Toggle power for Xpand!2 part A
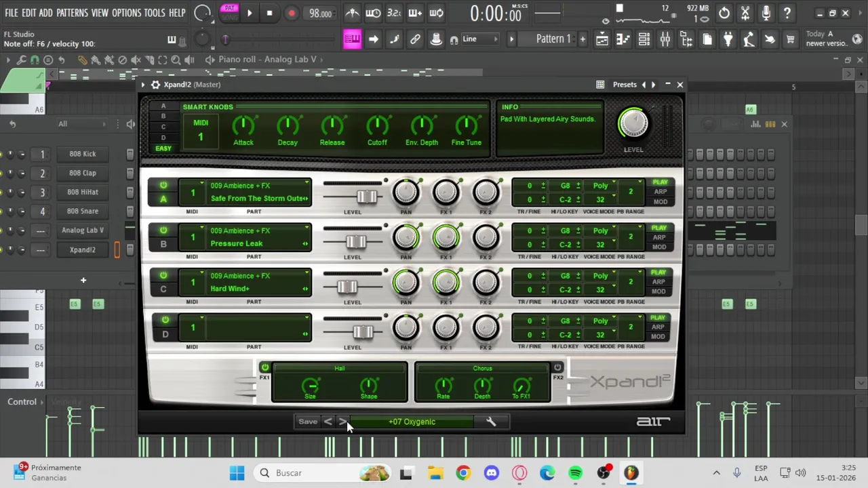This screenshot has width=868, height=488. 163,185
